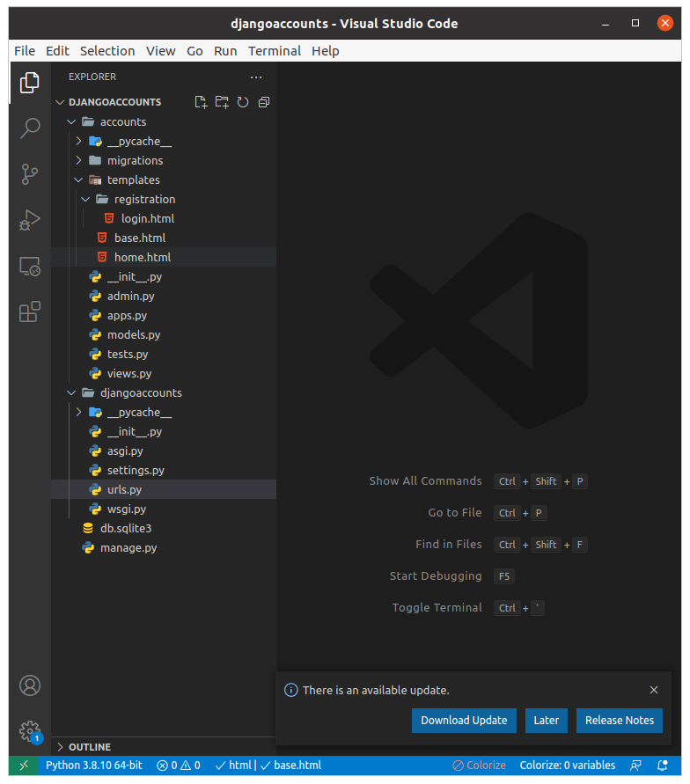Open home.html file
Viewport: 690px width, 784px height.
pos(164,257)
